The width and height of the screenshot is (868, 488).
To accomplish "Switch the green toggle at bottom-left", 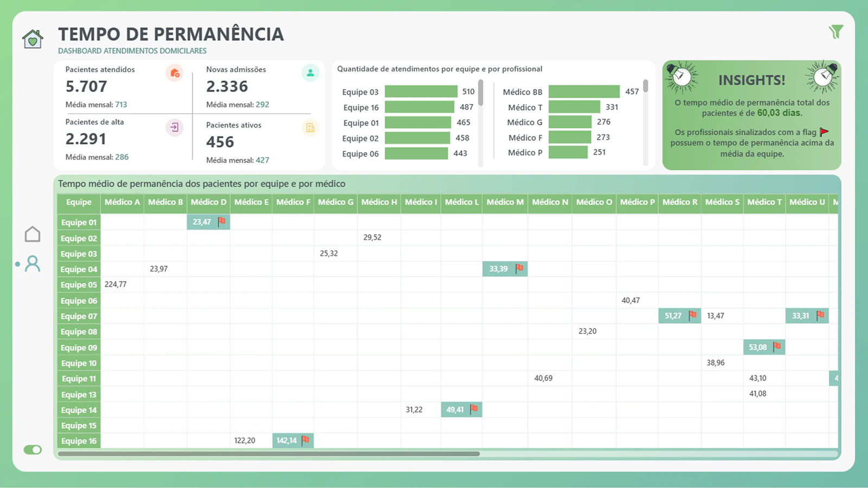I will point(33,450).
